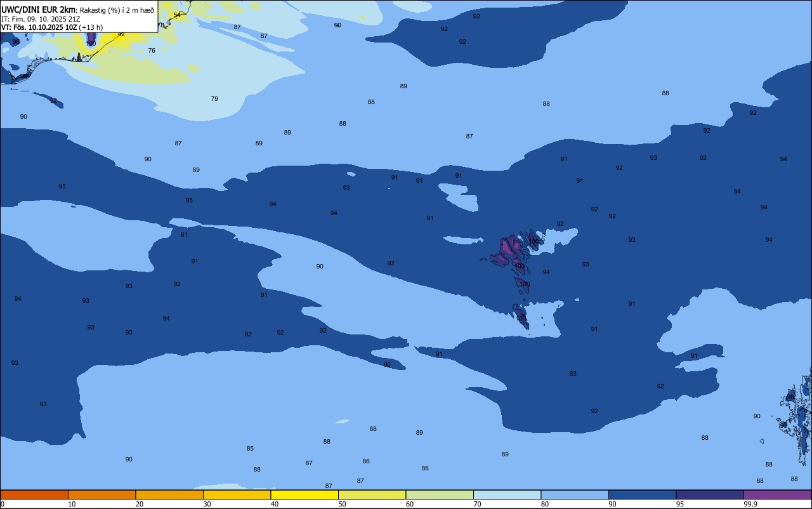
Task: Click the 'UWC/DINI EUR 2km' title text
Action: pyautogui.click(x=38, y=10)
